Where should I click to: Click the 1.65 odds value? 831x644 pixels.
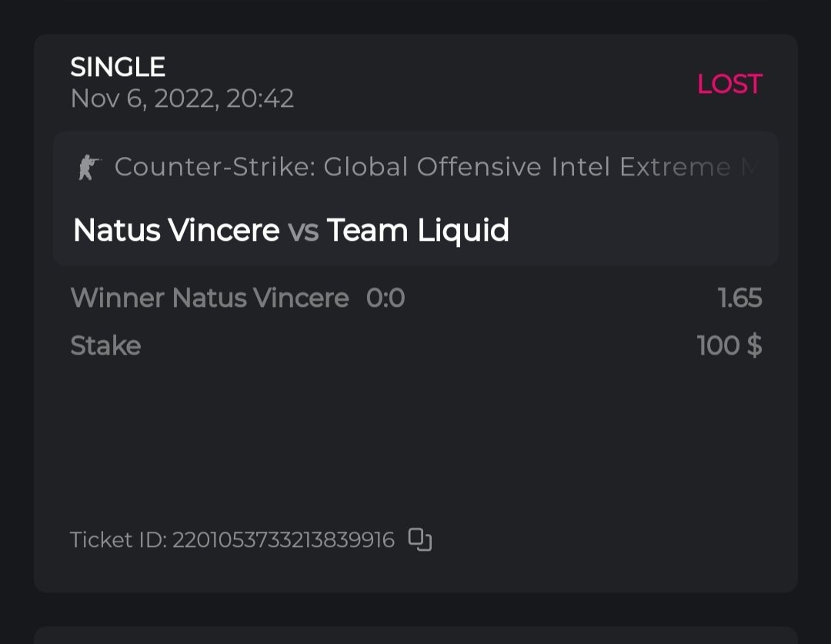pyautogui.click(x=739, y=298)
